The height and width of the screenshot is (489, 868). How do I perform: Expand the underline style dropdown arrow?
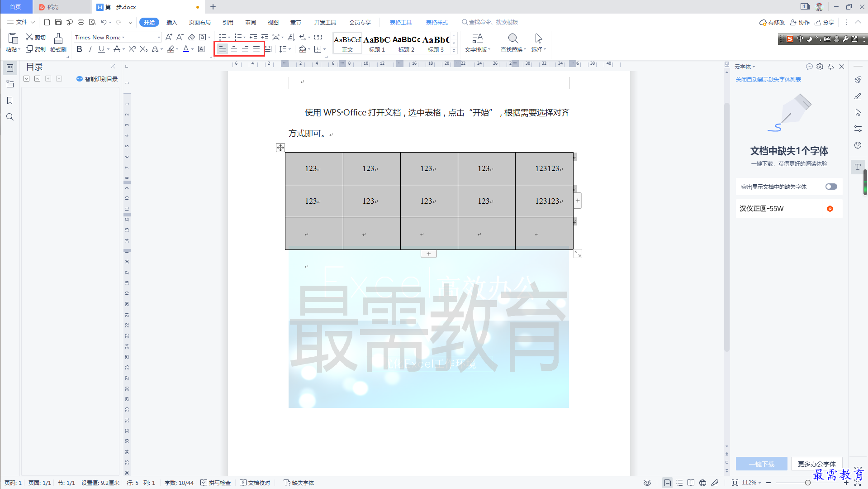(x=109, y=49)
